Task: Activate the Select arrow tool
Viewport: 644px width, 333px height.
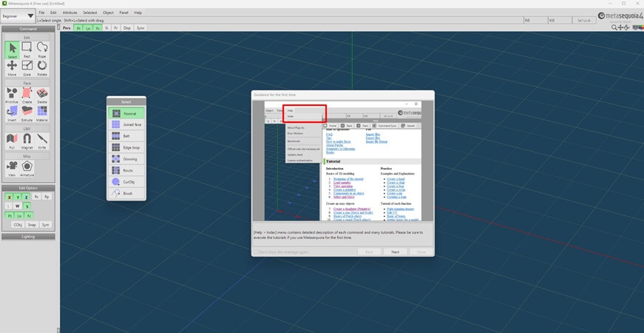Action: coord(13,50)
